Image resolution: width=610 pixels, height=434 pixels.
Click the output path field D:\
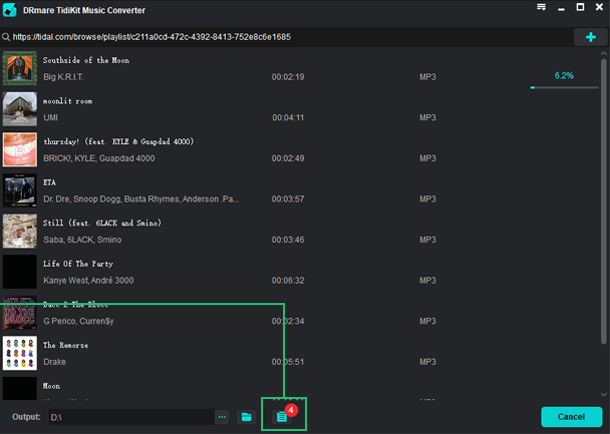point(131,417)
